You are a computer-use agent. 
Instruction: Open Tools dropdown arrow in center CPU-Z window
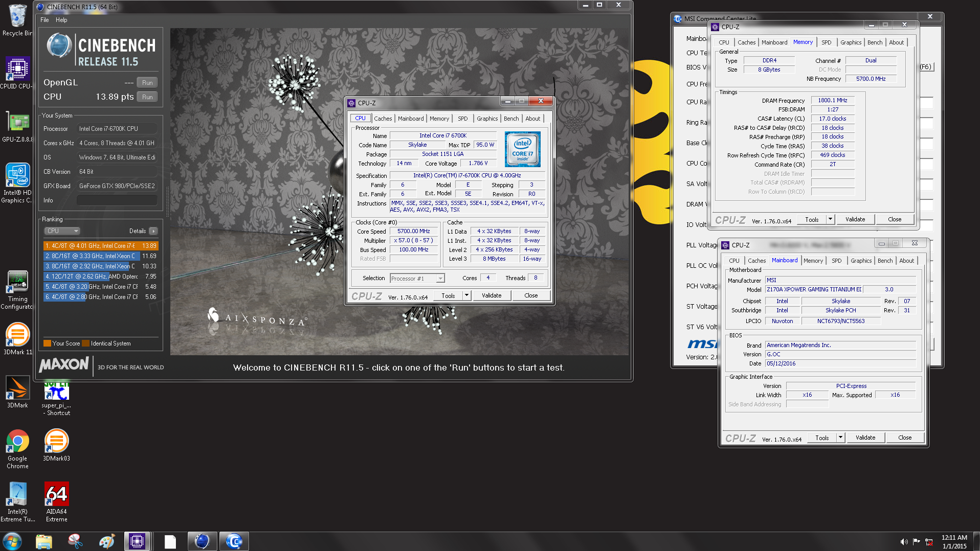point(466,295)
